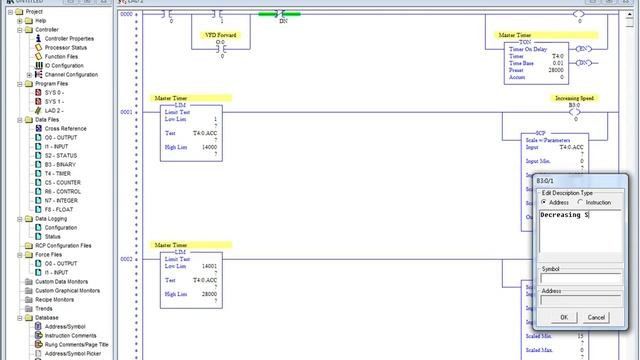Open Channel Configuration icon
Screen dimensions: 640x360
[x=38, y=74]
